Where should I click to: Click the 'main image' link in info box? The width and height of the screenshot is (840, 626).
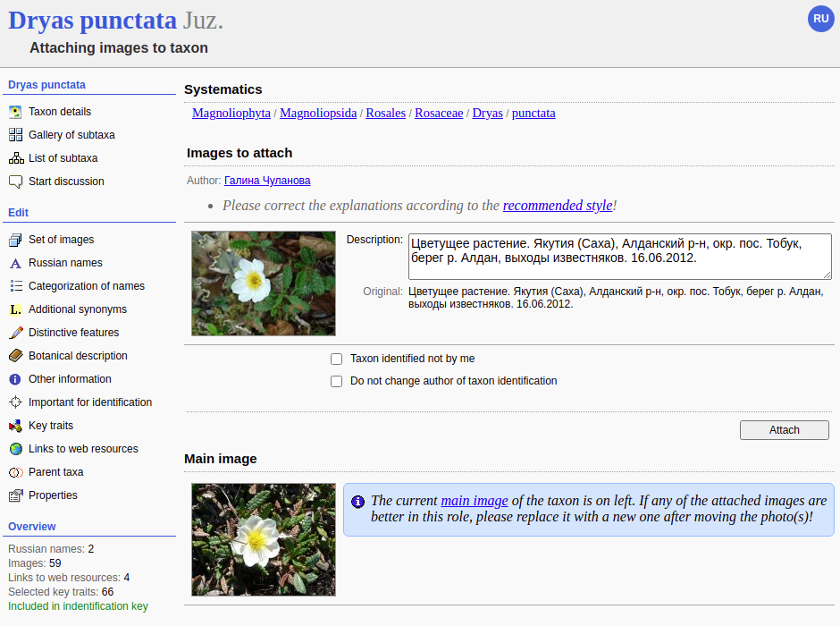[x=475, y=501]
